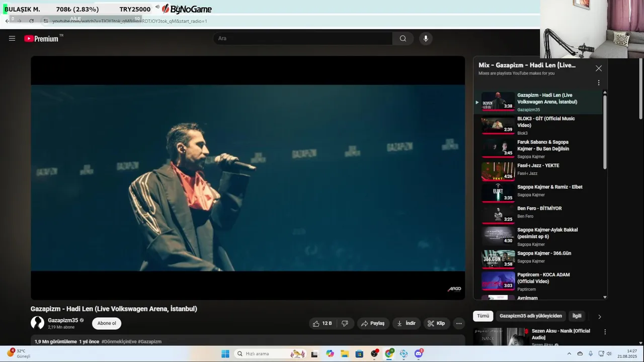This screenshot has height=362, width=644.
Task: Click playlist panel scroll-down arrow
Action: click(x=605, y=297)
